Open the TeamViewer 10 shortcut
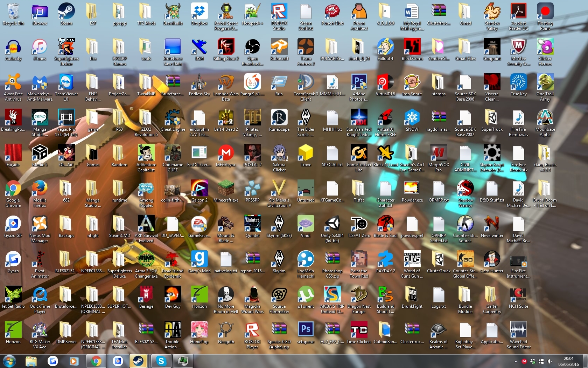This screenshot has height=368, width=588. (x=66, y=88)
